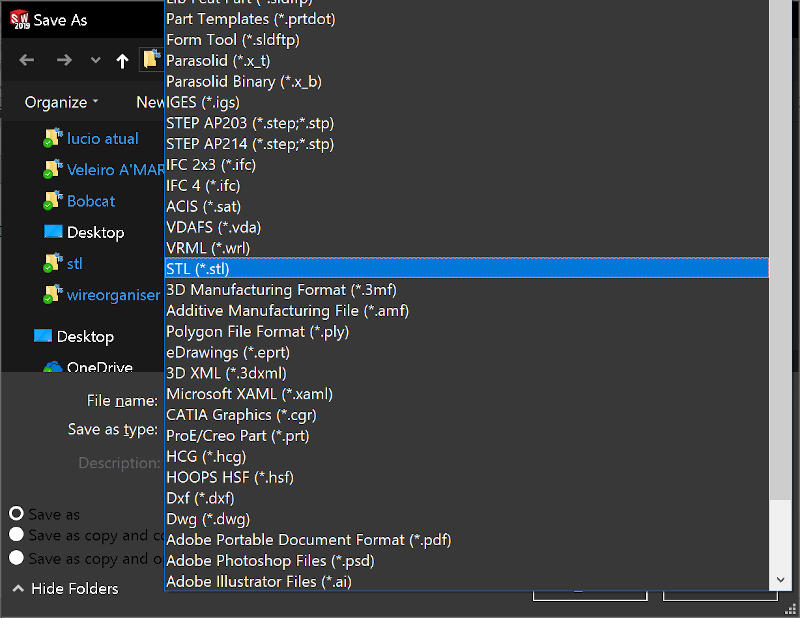Click the lucio atual folder icon
Screen dimensions: 800x618
point(53,138)
